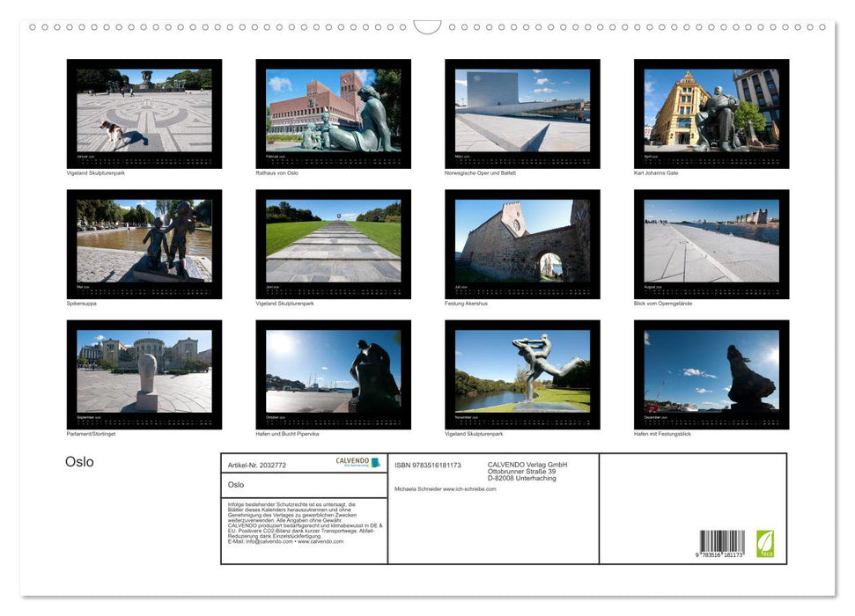Screen dimensions: 855x616
Task: Select the Hafen mit Festungsblick image
Action: coord(711,374)
